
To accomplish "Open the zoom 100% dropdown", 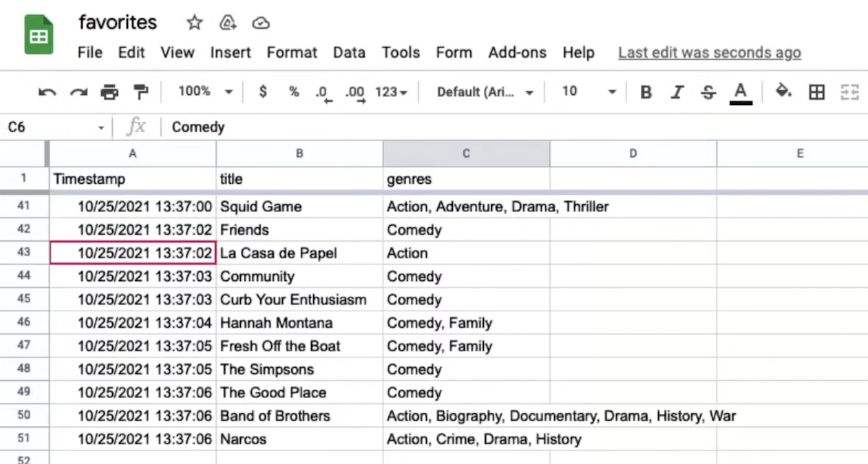I will coord(205,92).
